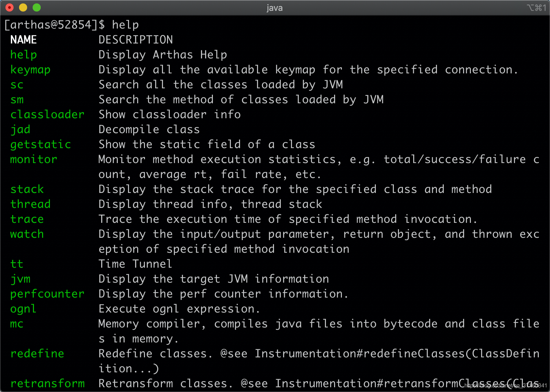Select the green 'help' command name
Image resolution: width=550 pixels, height=392 pixels.
24,55
